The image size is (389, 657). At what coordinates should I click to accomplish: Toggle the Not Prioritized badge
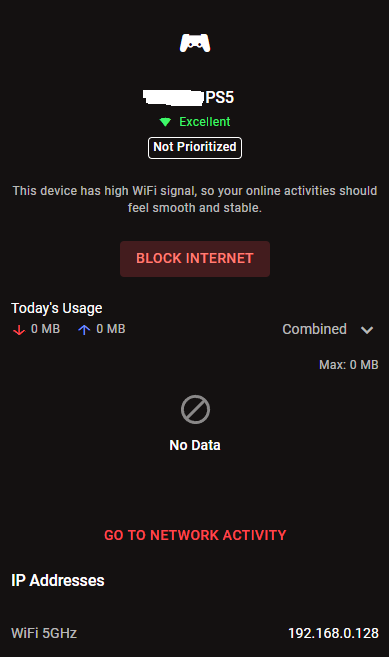tap(195, 147)
